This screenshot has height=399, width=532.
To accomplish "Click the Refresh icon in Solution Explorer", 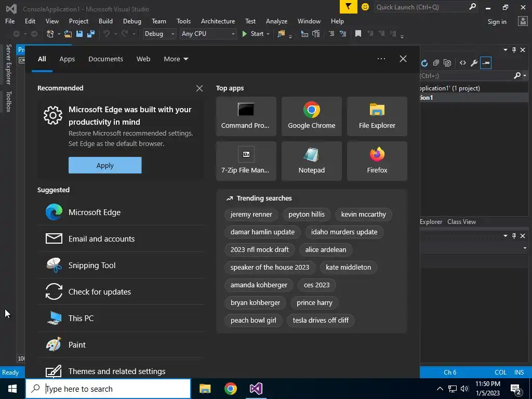I will (x=424, y=63).
